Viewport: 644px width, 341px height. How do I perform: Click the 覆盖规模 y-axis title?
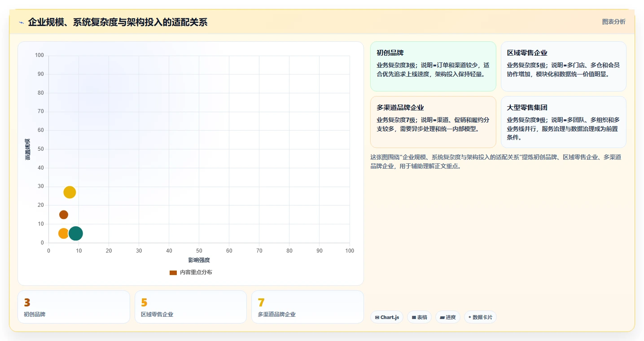point(27,149)
